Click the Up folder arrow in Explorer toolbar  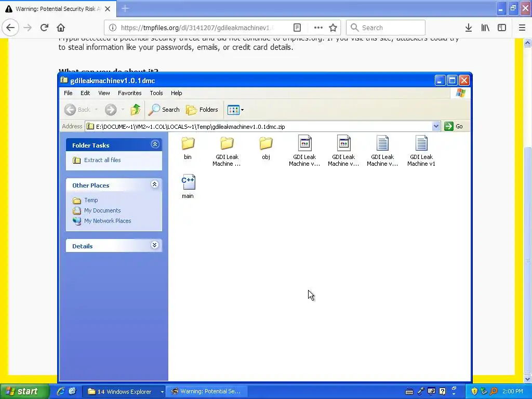136,110
